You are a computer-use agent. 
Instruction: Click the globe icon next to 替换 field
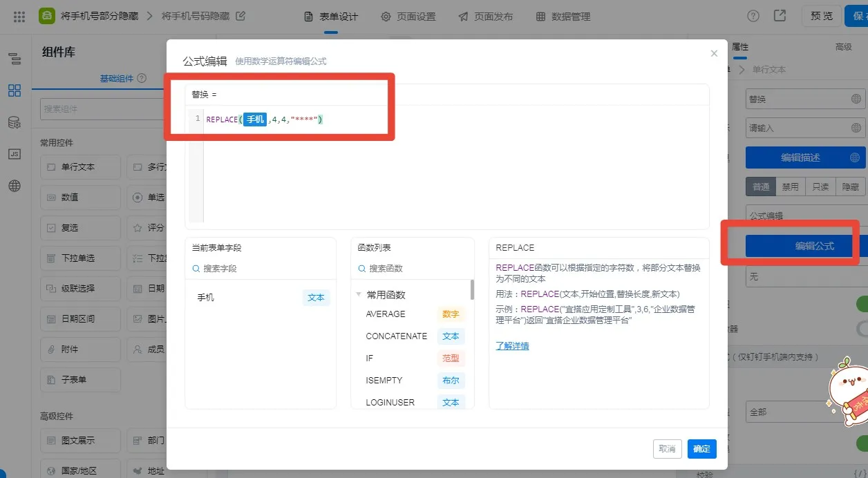[855, 98]
